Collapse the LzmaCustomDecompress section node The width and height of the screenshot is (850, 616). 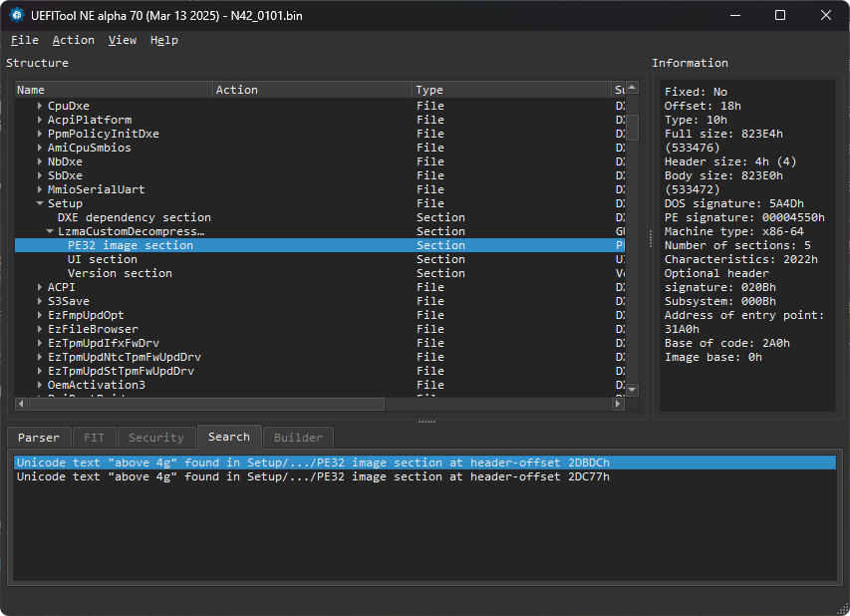pyautogui.click(x=50, y=231)
